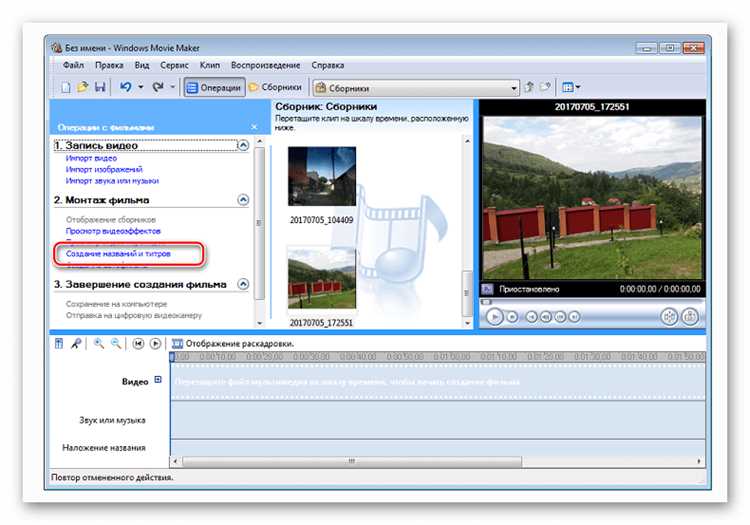Collapse the 2. Монтаж фильма section
This screenshot has width=750, height=525.
(x=243, y=199)
